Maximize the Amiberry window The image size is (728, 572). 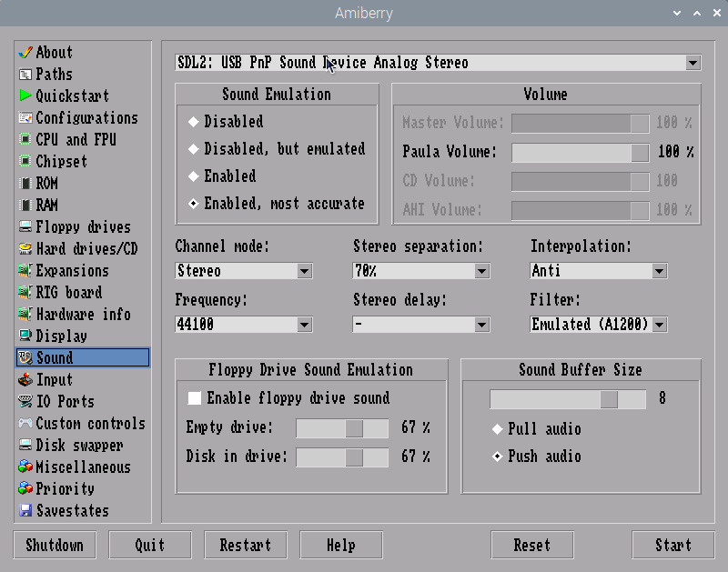[697, 13]
